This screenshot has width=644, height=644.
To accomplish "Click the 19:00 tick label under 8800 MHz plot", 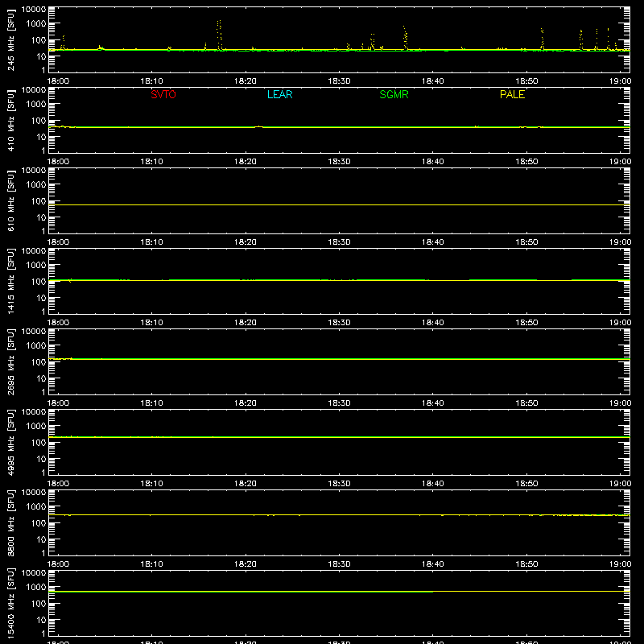I will point(620,564).
